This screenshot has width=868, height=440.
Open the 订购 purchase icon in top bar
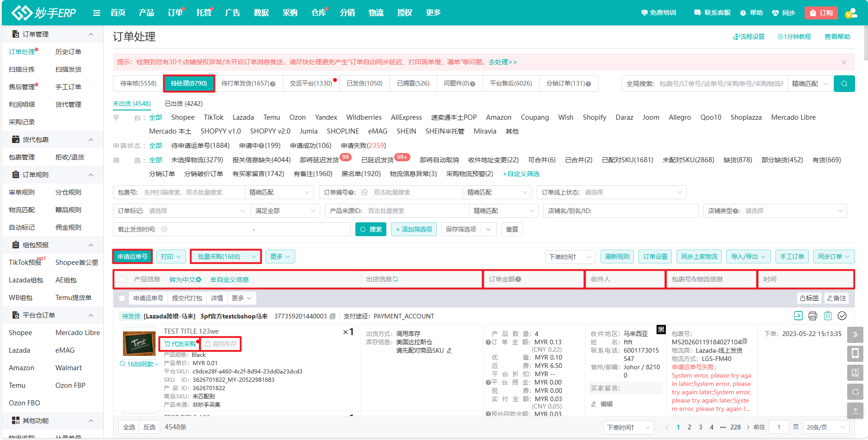[821, 12]
